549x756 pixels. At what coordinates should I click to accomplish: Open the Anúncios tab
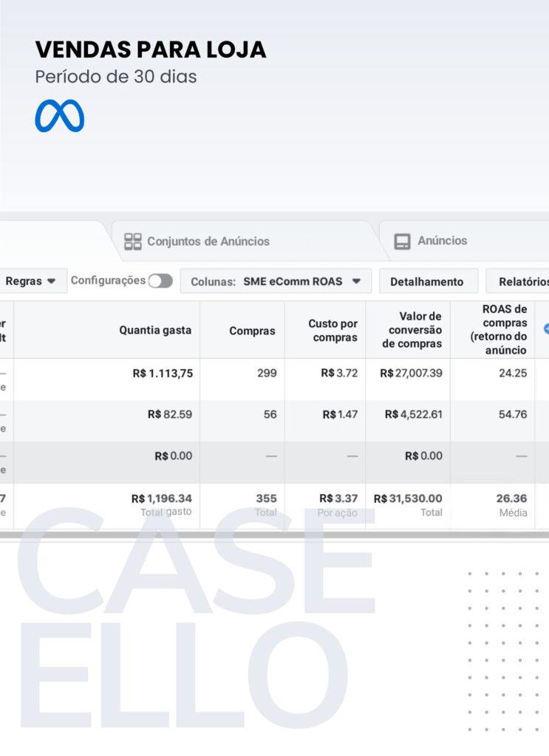[442, 241]
